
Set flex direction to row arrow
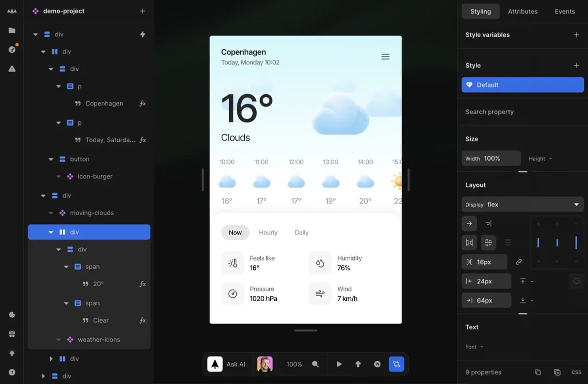click(469, 223)
